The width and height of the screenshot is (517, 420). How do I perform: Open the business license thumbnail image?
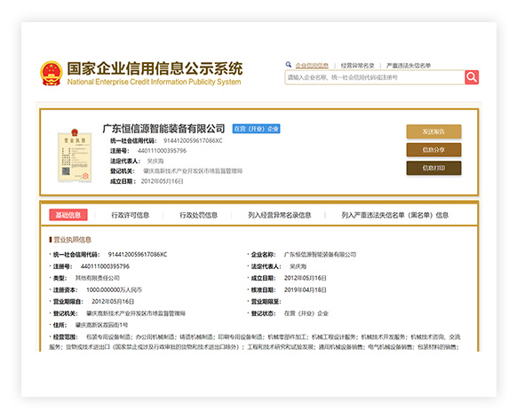[75, 155]
